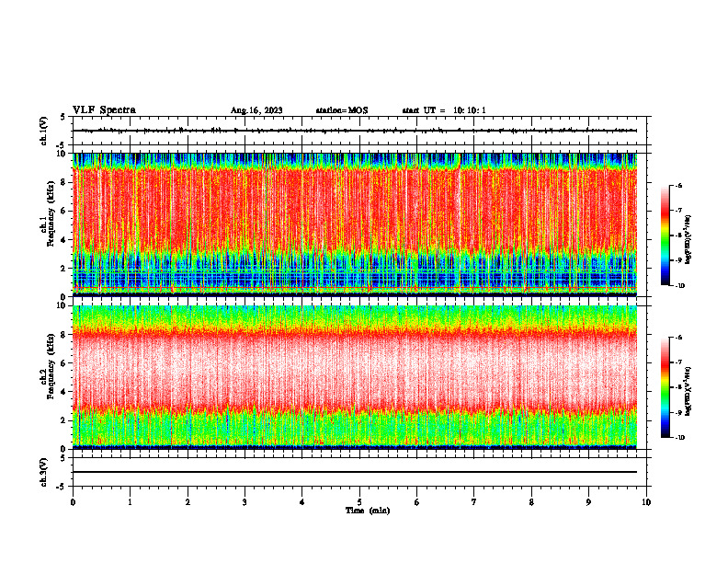Screen dimensions: 728x563
Task: Select the 'start UT = 10:10: 1' text
Action: coord(444,110)
